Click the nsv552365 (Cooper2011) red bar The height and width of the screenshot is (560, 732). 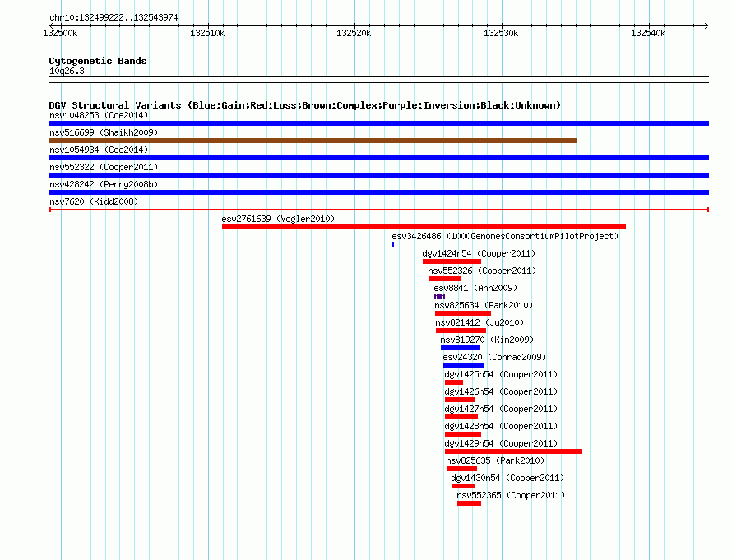click(469, 503)
